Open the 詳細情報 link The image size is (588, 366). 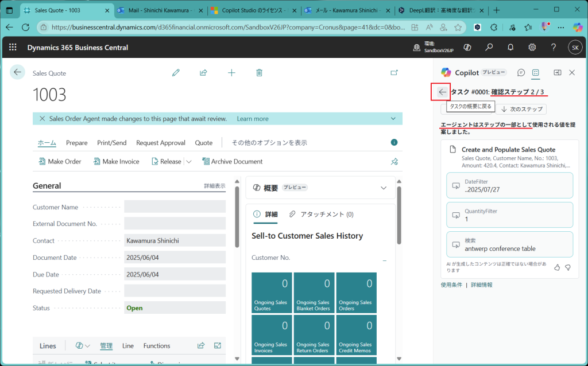(482, 285)
